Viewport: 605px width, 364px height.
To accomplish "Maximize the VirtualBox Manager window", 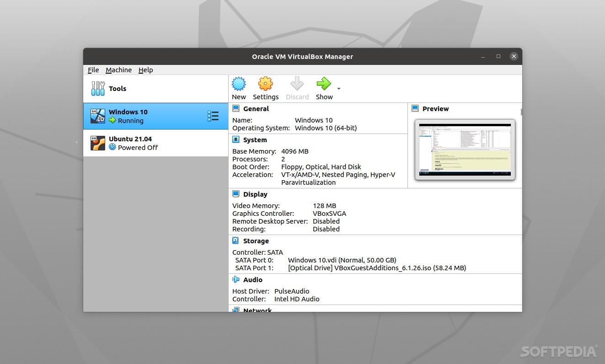I will [x=498, y=56].
